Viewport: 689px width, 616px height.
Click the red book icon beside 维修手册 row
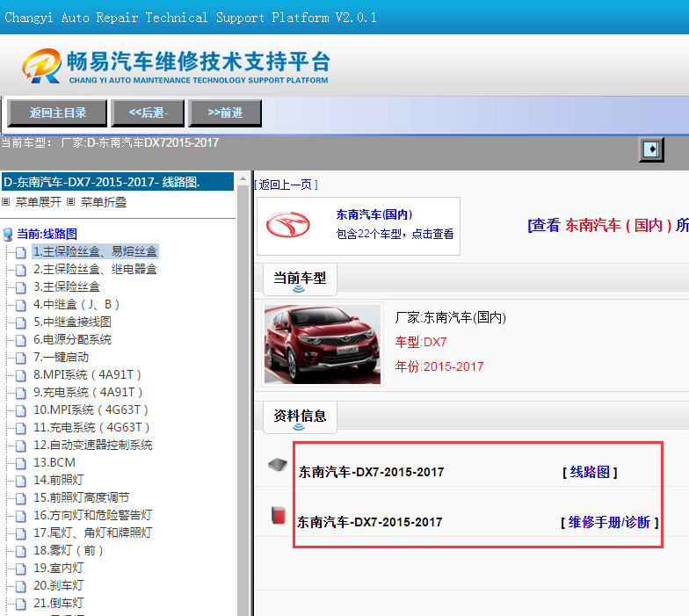point(278,515)
